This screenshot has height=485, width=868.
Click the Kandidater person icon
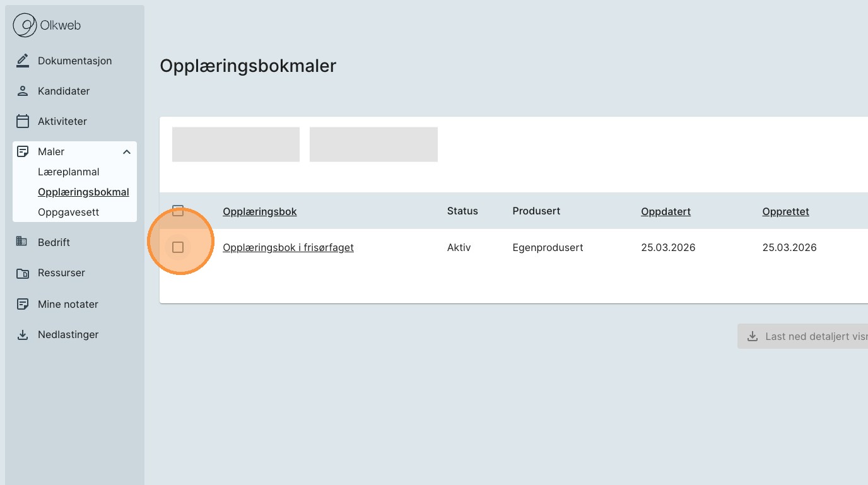tap(23, 91)
